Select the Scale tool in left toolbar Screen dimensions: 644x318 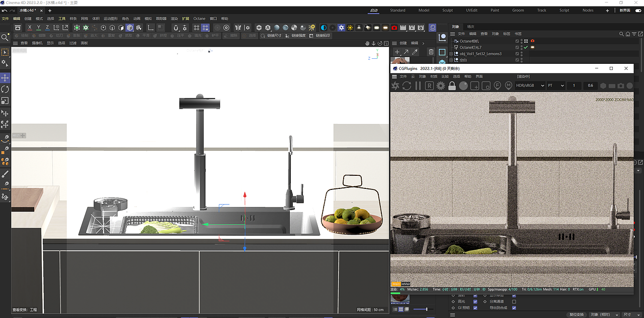[5, 100]
